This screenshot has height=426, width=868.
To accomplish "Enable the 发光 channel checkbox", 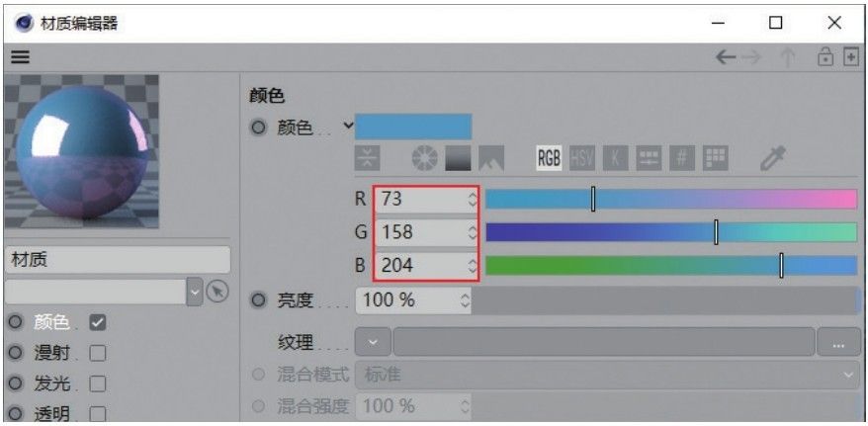I will 98,383.
